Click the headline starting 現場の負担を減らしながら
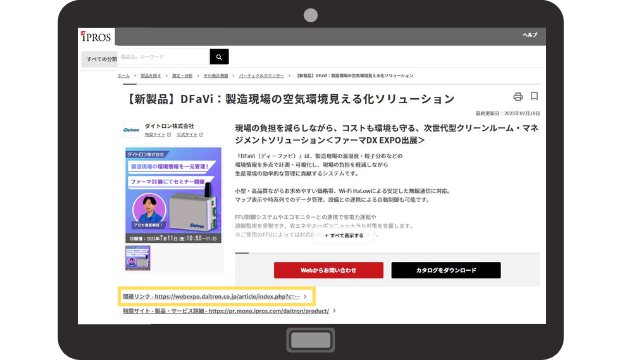The height and width of the screenshot is (360, 640). coord(387,134)
